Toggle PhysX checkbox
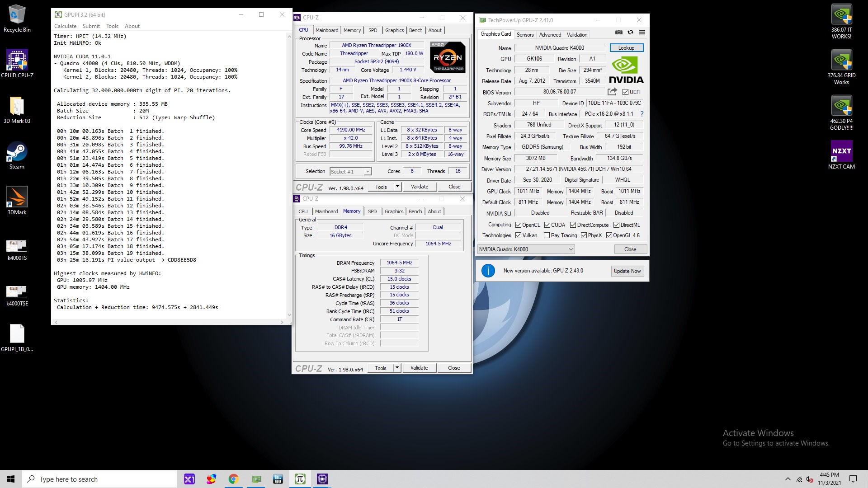The height and width of the screenshot is (488, 868). 584,235
